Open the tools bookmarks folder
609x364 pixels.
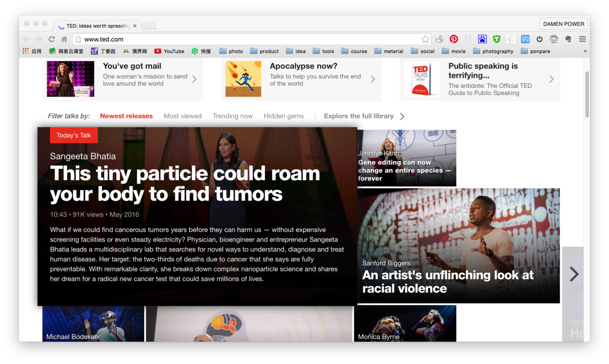(323, 51)
